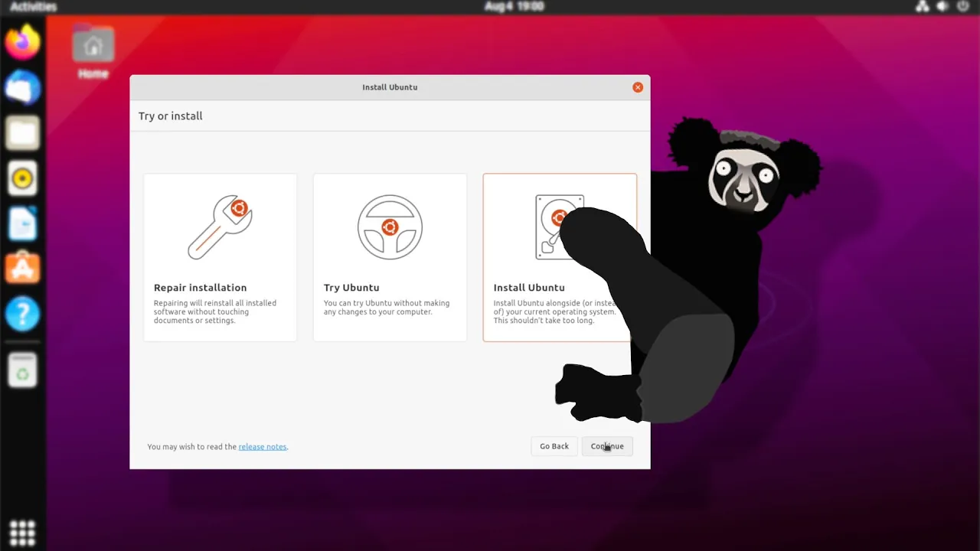Open Firefox from the dock
This screenshot has width=980, height=551.
pos(22,42)
